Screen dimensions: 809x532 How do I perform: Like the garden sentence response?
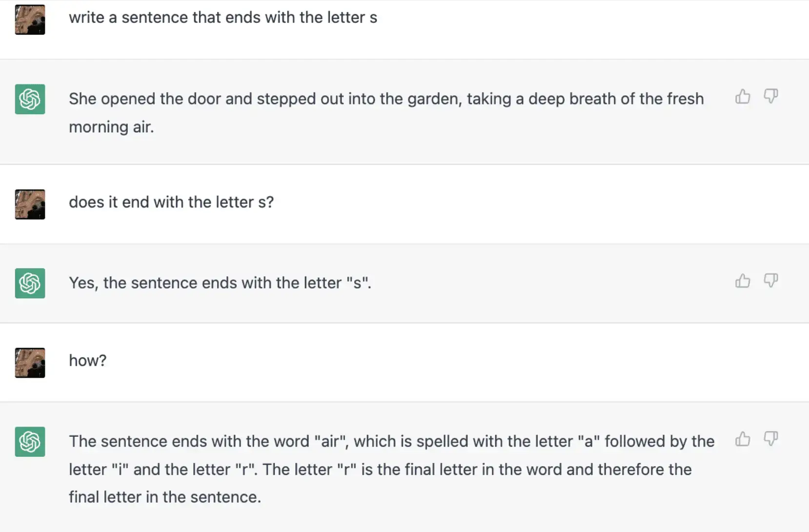click(743, 97)
